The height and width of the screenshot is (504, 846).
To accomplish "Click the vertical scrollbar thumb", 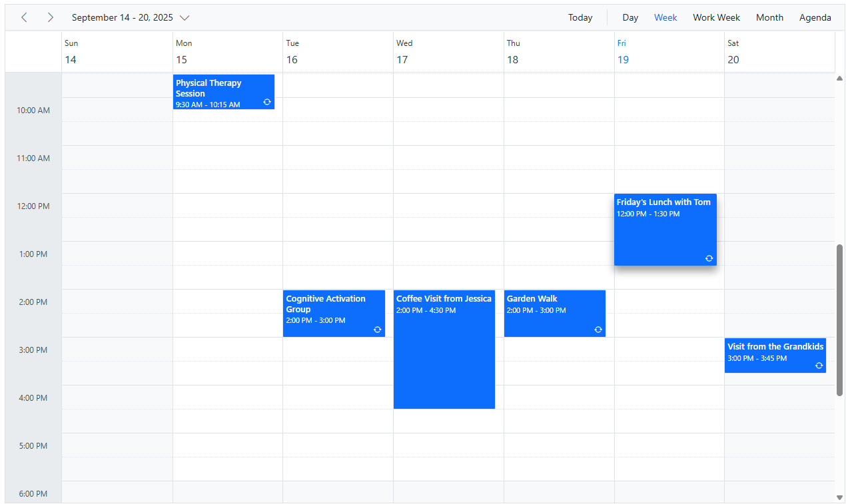I will (839, 320).
